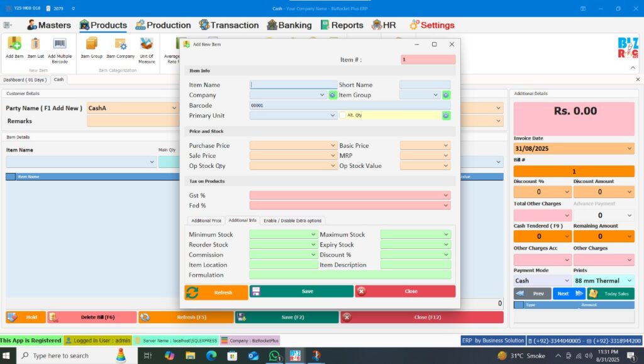This screenshot has height=364, width=644.
Task: Tick the Alt. Qty checkbox
Action: 343,116
